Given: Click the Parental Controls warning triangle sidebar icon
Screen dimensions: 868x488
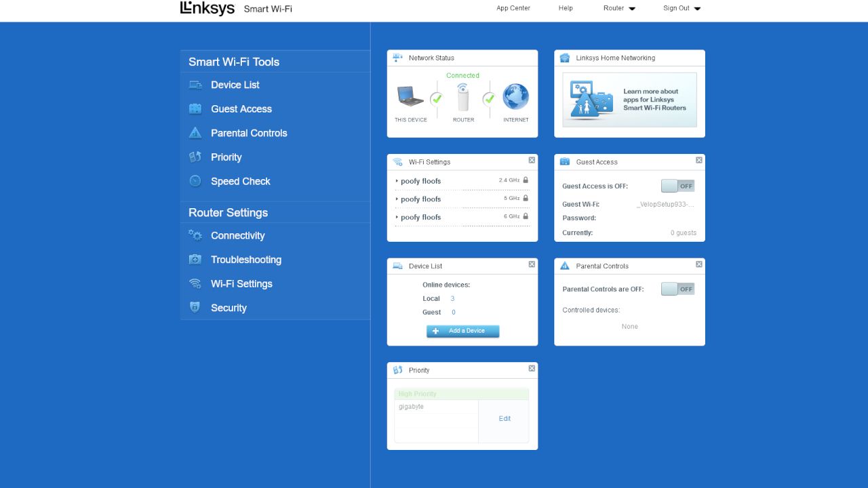Looking at the screenshot, I should click(x=195, y=133).
